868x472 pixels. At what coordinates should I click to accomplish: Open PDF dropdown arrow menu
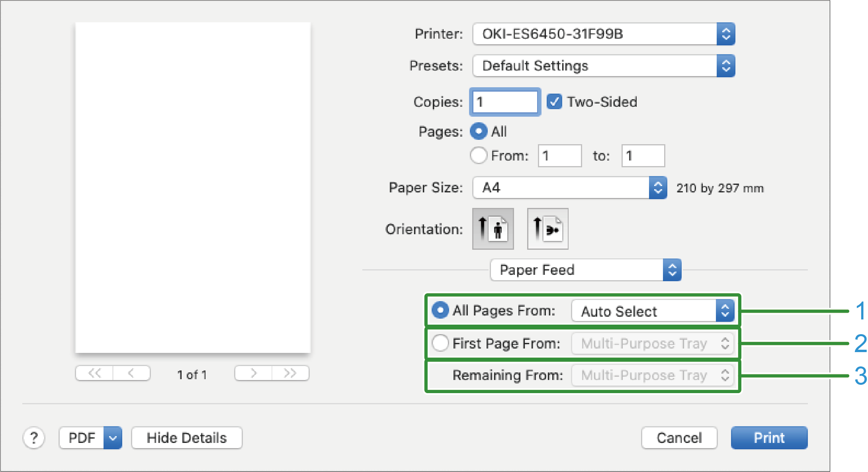[x=113, y=438]
